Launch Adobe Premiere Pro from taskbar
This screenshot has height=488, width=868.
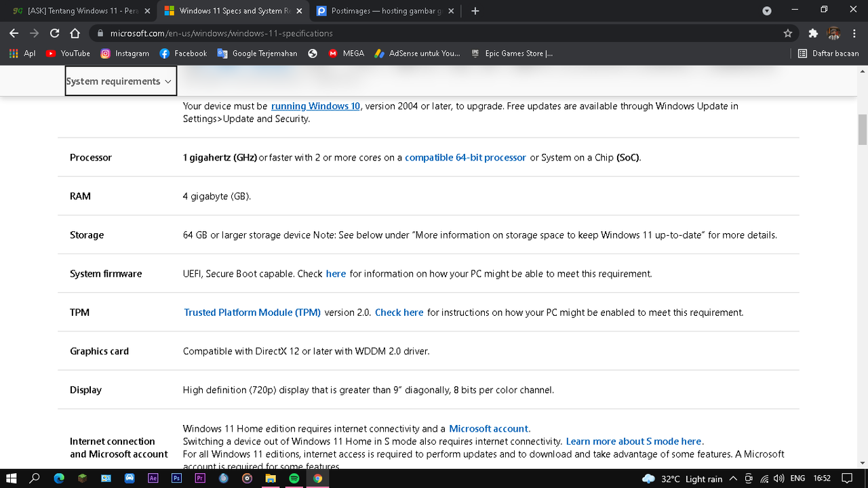tap(200, 479)
